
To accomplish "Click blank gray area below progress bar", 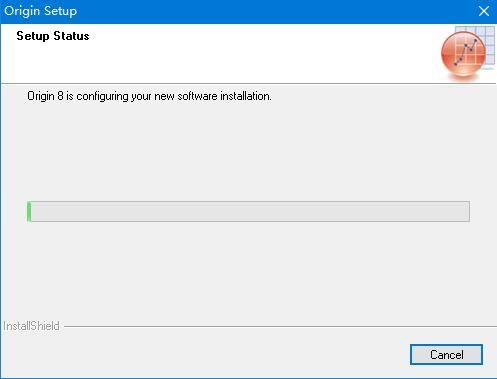I will [248, 270].
